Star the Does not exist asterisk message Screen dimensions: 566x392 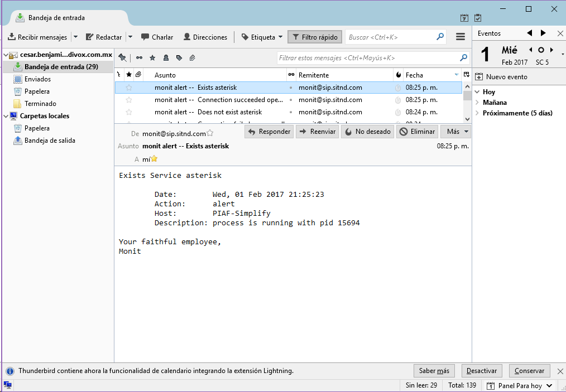pyautogui.click(x=128, y=112)
